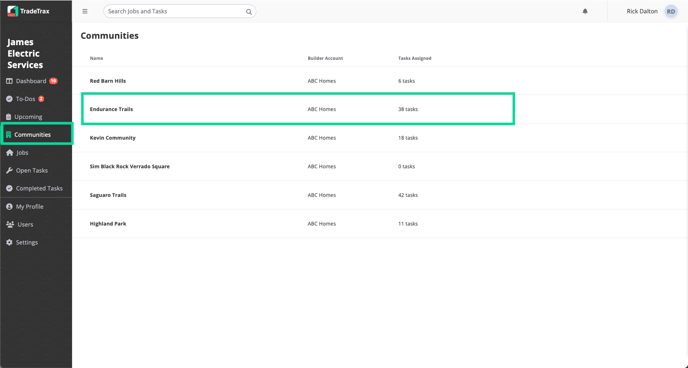This screenshot has height=368, width=688.
Task: Click the James Electric Services title
Action: (25, 54)
